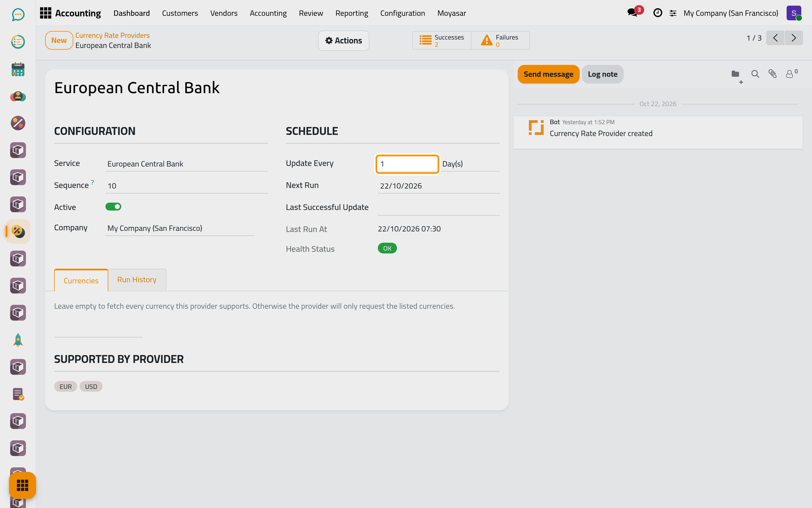
Task: Open the rocket icon in sidebar
Action: (x=18, y=340)
